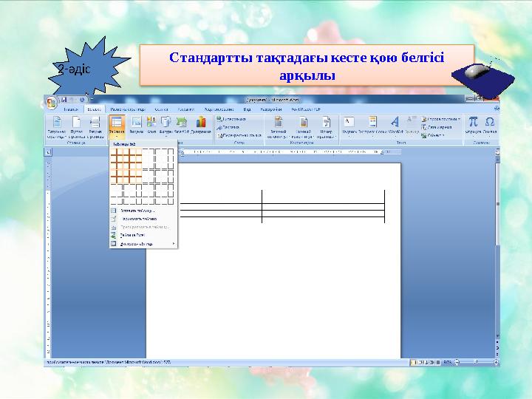The width and height of the screenshot is (532, 399).
Task: Select the Вставка ribbon tab
Action: click(94, 109)
